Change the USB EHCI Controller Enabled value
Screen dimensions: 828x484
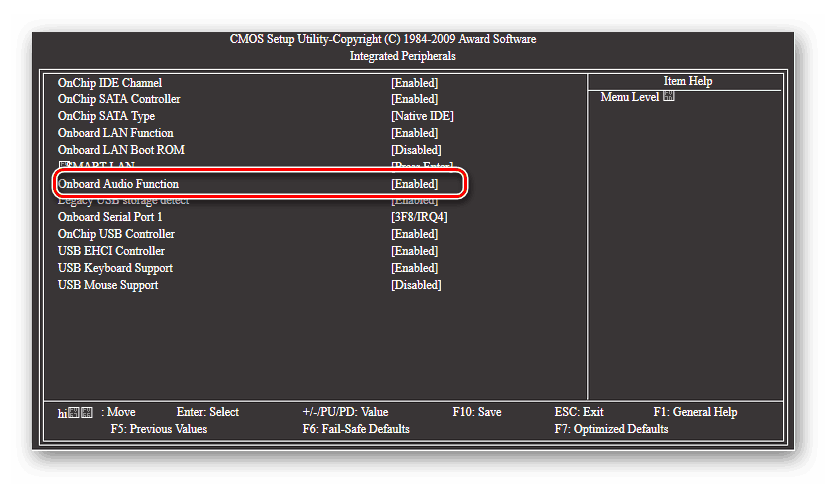tap(414, 251)
